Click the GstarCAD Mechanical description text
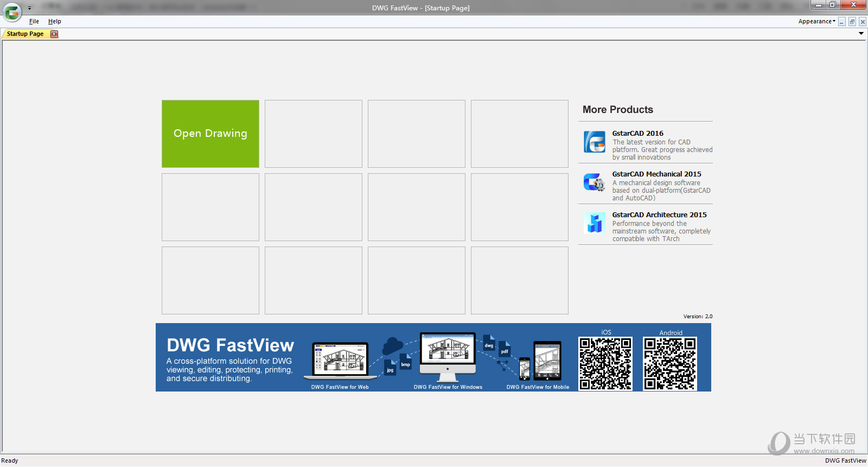868x467 pixels. tap(661, 191)
